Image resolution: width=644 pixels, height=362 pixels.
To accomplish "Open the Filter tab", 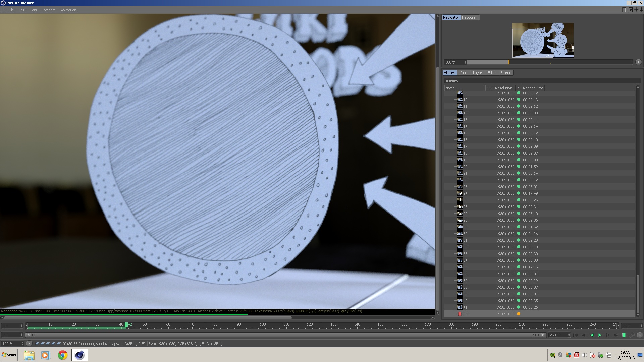I will click(491, 73).
